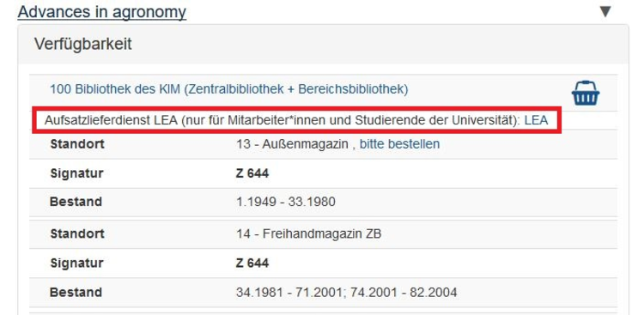Click the bitte bestellen order link
Screen dimensions: 644x315
point(399,144)
